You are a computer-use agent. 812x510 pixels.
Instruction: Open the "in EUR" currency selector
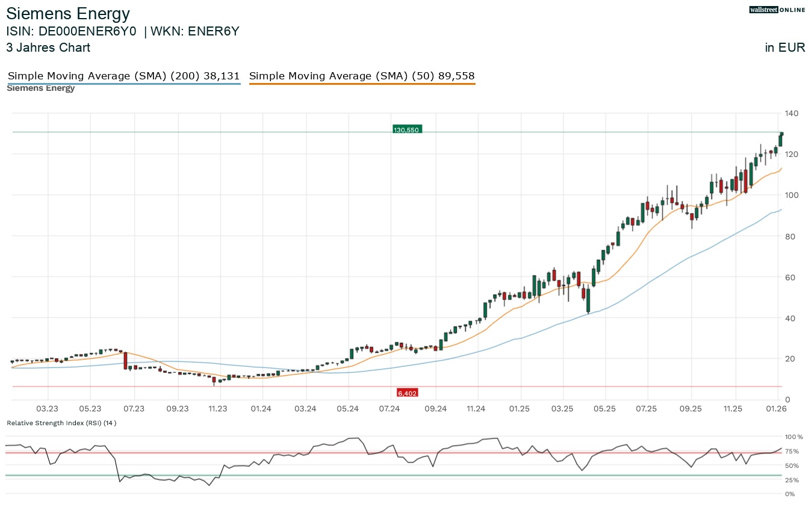tap(784, 48)
